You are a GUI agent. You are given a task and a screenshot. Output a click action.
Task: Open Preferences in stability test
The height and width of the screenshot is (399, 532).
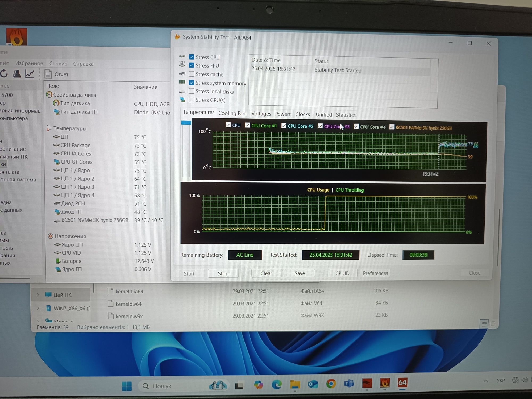point(375,273)
